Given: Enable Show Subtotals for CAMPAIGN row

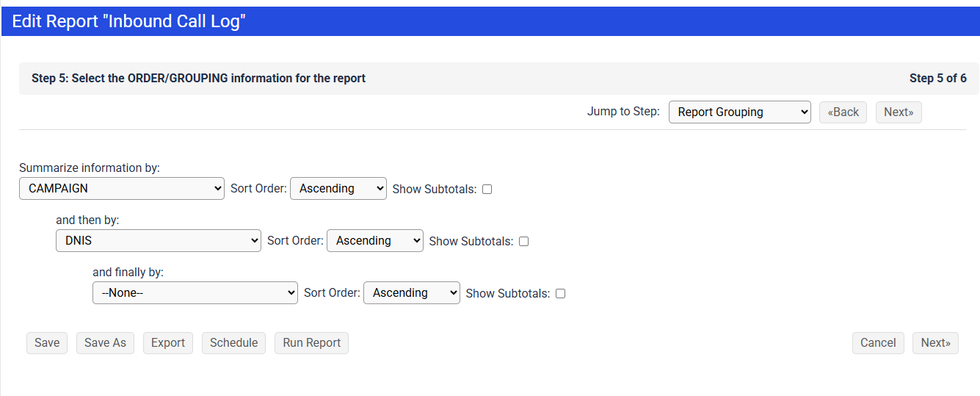Looking at the screenshot, I should [487, 190].
